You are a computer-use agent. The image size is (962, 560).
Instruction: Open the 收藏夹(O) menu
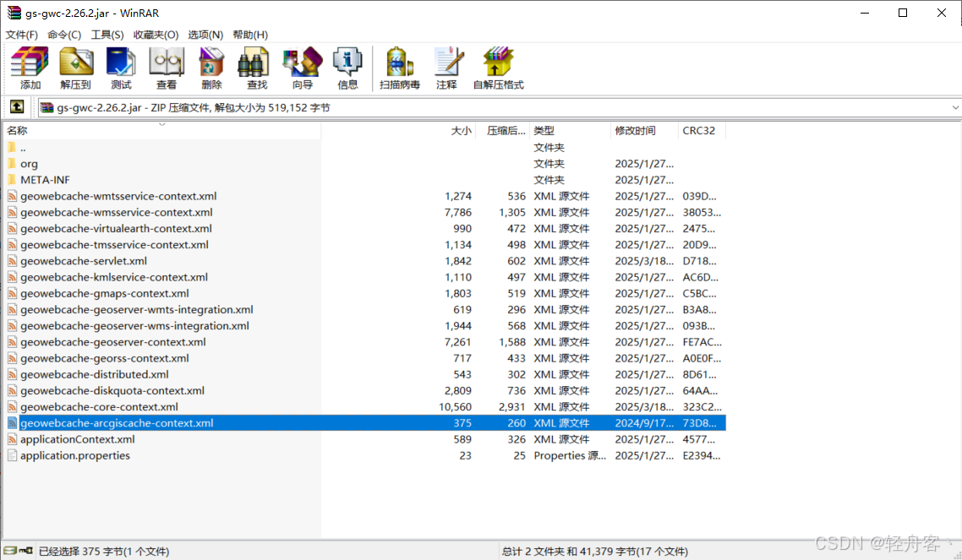(x=156, y=35)
